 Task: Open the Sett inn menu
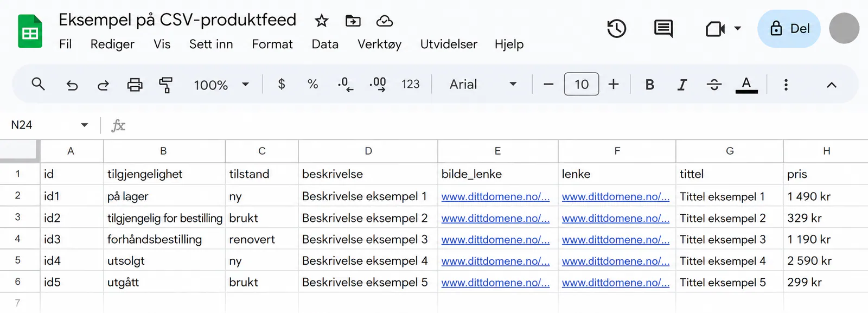(x=211, y=44)
